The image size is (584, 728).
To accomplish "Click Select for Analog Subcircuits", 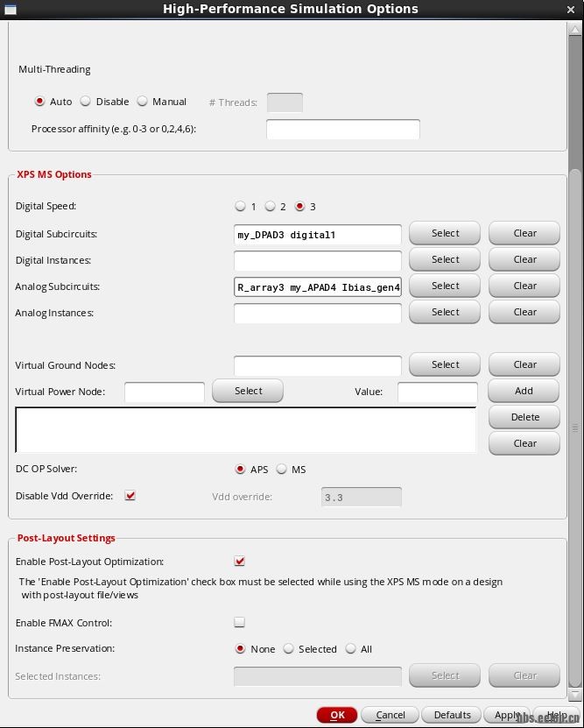I will (x=445, y=286).
